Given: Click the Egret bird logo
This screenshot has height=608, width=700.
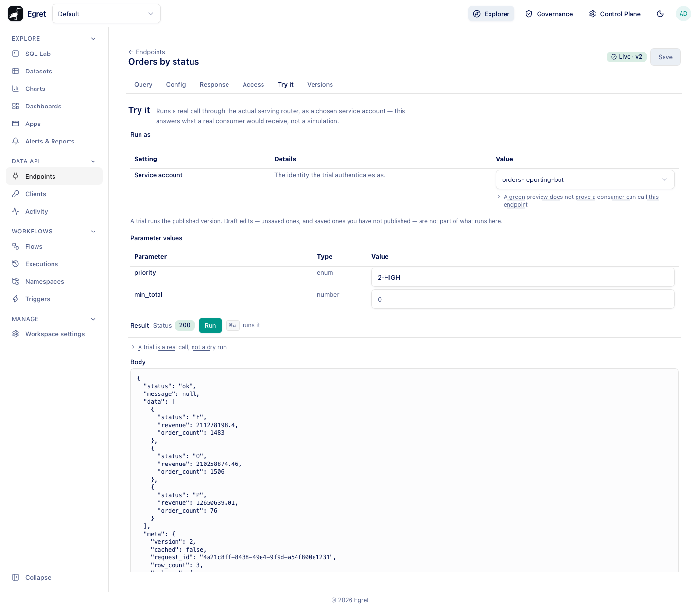Looking at the screenshot, I should (16, 14).
